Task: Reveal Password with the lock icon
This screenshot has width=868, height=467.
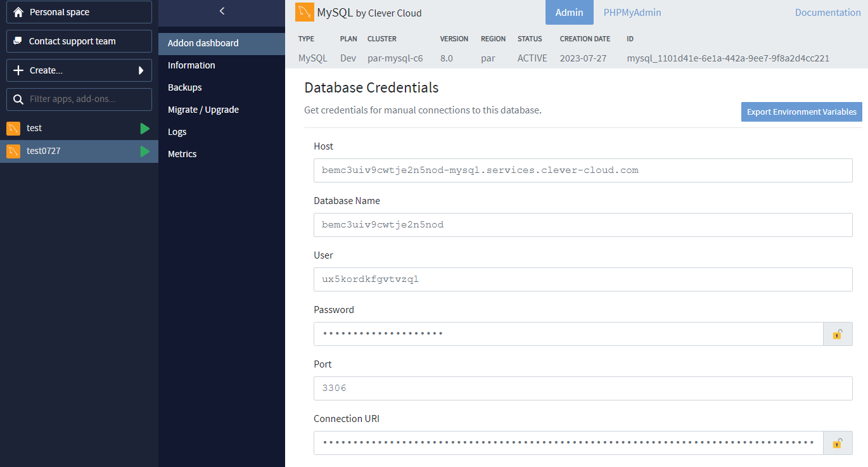Action: click(x=838, y=334)
